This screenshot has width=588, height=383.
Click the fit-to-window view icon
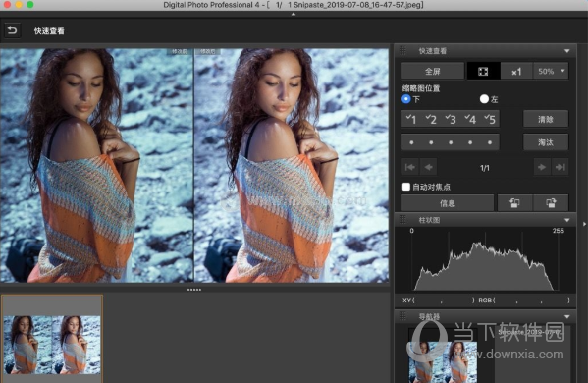[x=483, y=71]
